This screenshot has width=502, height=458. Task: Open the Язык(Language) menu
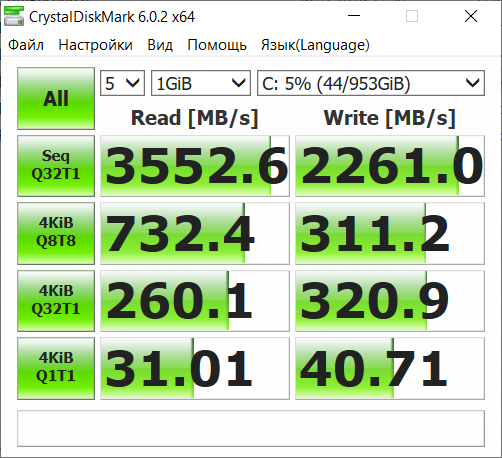point(315,45)
